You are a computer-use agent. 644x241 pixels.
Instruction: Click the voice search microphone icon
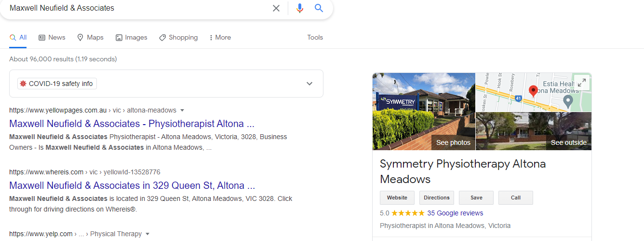(x=300, y=8)
